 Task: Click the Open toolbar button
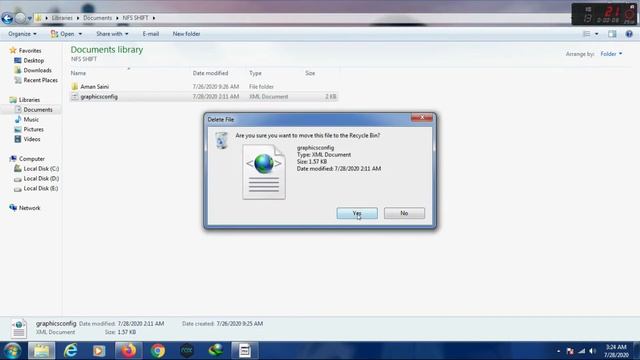click(x=63, y=34)
